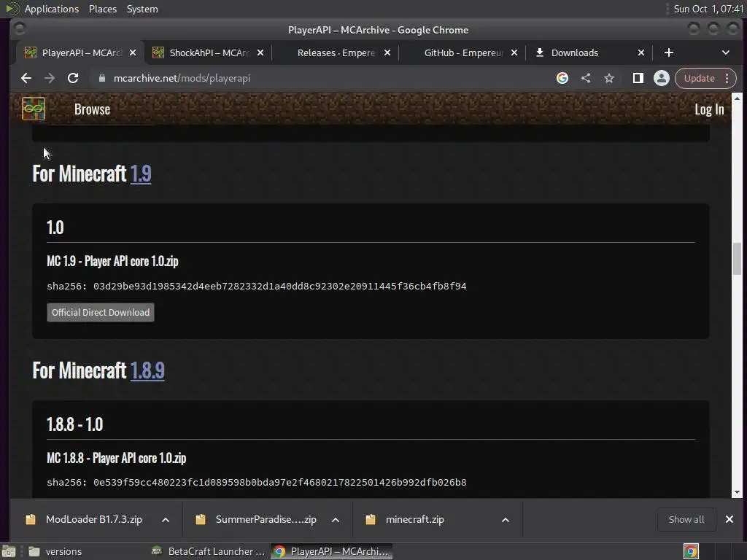Open the Minecraft 1.8.9 version link
This screenshot has height=560, width=747.
[147, 370]
